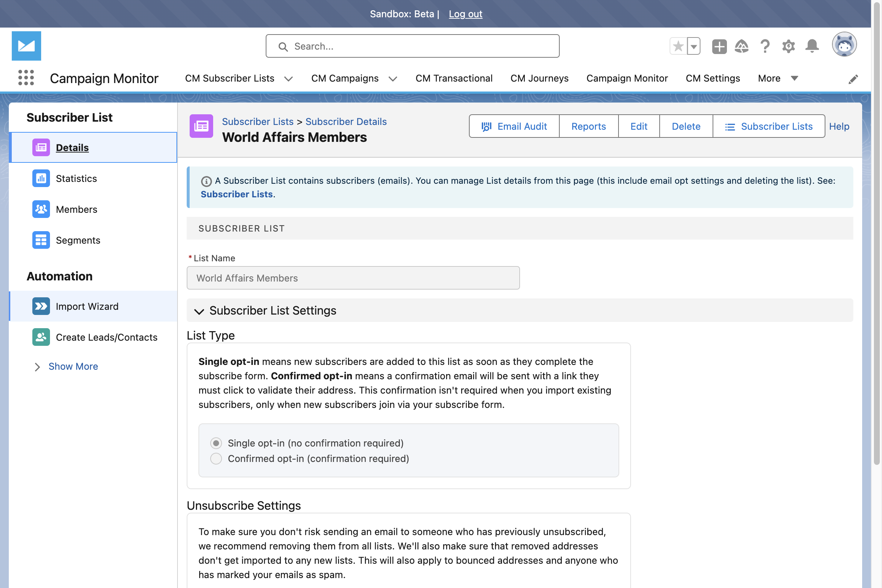Click the help question mark icon
The height and width of the screenshot is (588, 882).
pos(765,47)
